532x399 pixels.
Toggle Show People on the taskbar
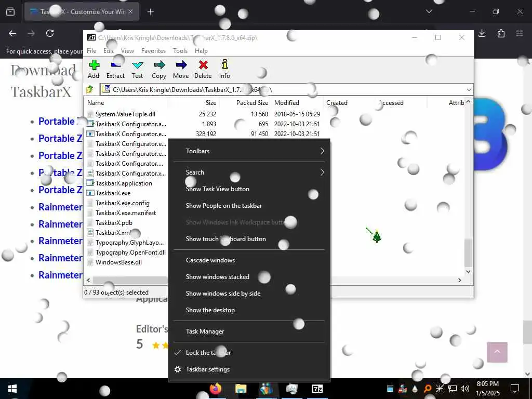tap(249, 206)
